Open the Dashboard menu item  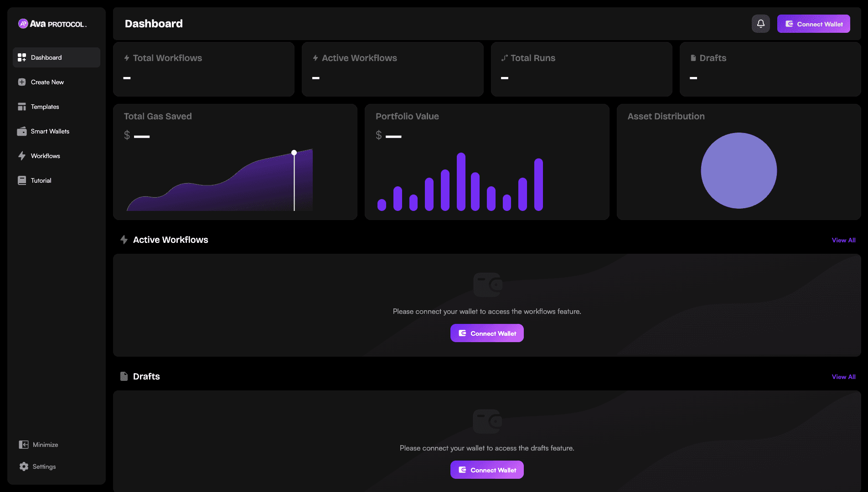[57, 57]
